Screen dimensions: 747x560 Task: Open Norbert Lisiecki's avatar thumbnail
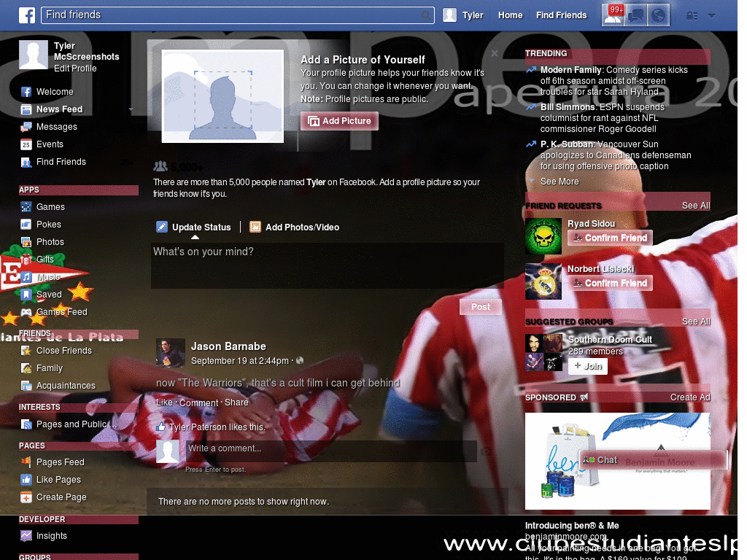pyautogui.click(x=543, y=281)
